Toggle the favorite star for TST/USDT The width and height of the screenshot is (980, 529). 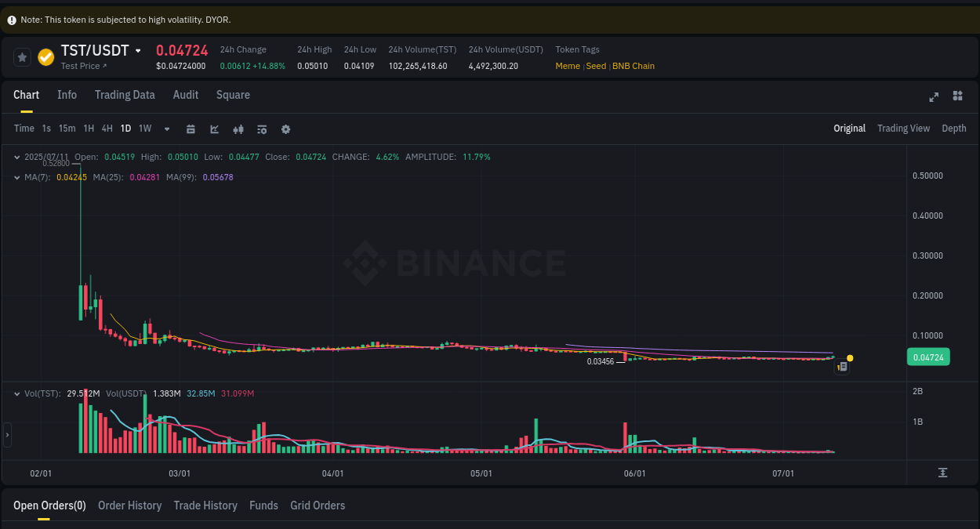21,56
